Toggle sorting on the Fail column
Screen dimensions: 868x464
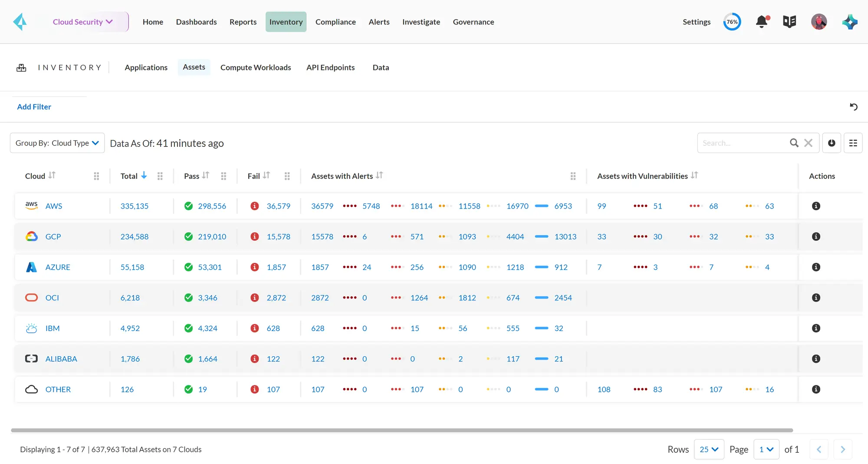[266, 176]
